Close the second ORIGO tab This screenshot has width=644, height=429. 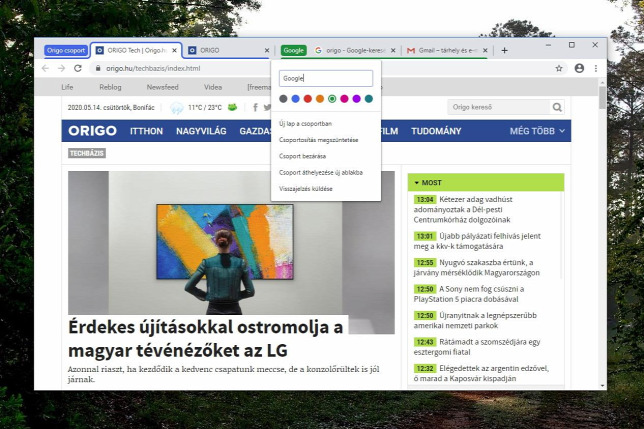[x=267, y=50]
